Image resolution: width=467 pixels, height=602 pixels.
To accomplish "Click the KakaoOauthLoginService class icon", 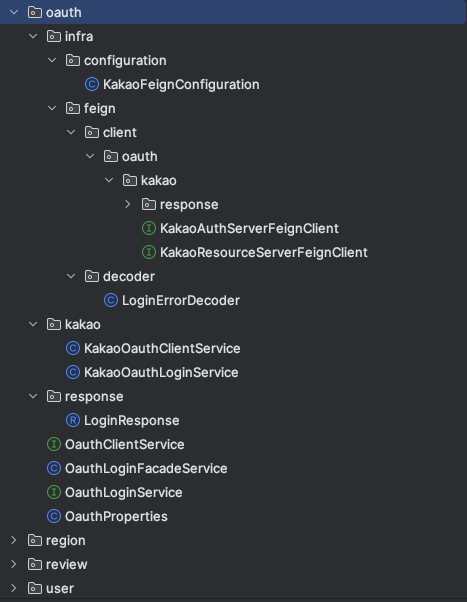I will tap(73, 372).
